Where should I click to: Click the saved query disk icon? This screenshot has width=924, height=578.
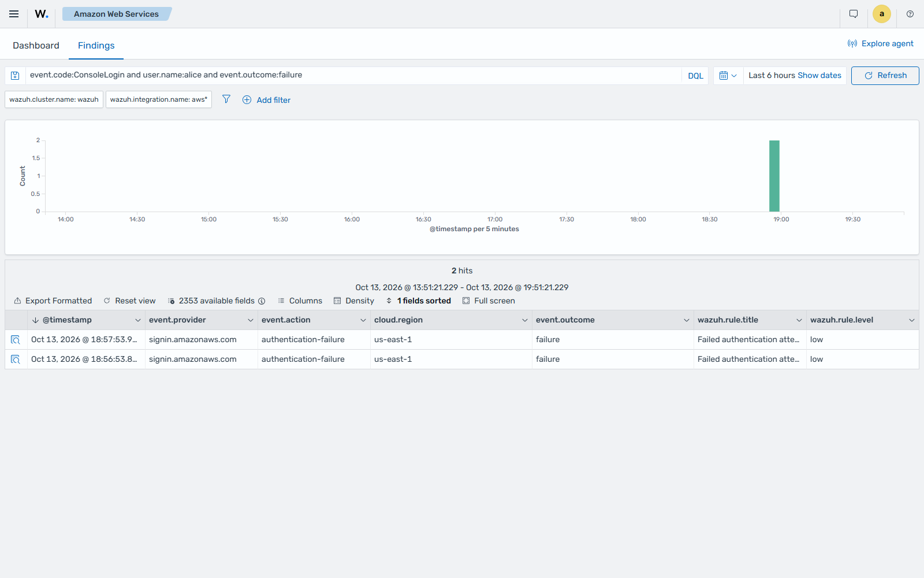(15, 76)
